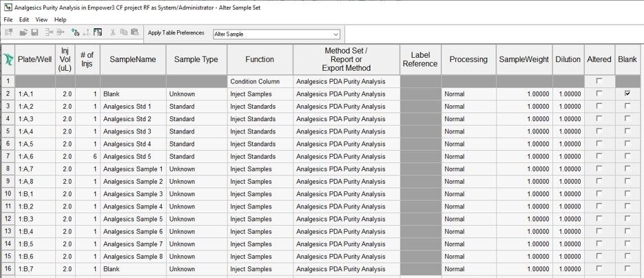Viewport: 644px width, 278px height.
Task: Click the Processing column header
Action: (x=468, y=59)
